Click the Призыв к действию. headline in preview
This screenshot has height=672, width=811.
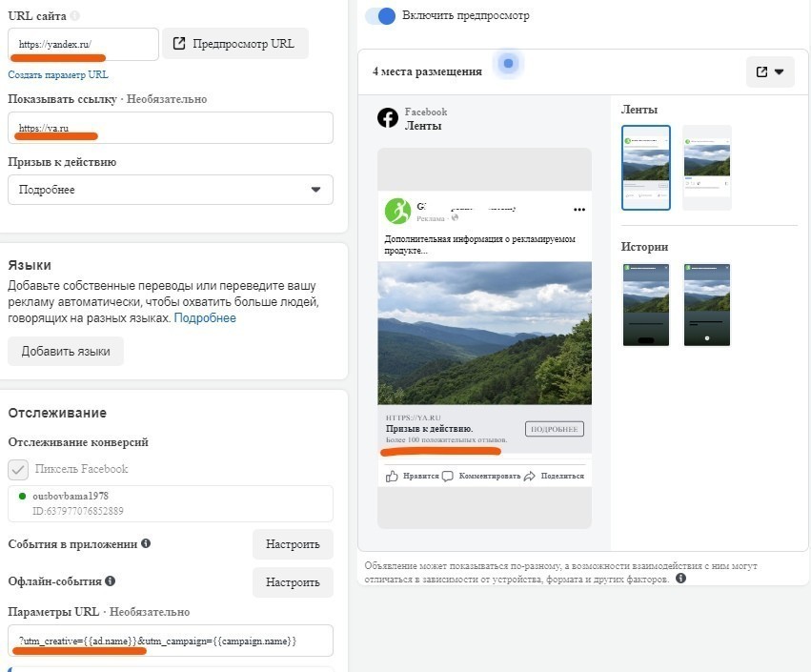pos(429,428)
